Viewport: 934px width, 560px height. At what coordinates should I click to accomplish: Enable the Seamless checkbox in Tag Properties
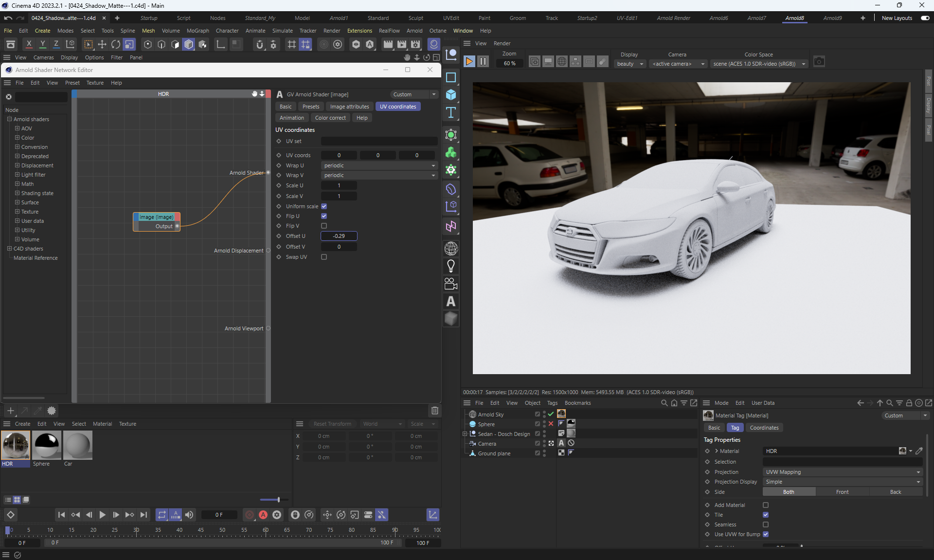766,524
